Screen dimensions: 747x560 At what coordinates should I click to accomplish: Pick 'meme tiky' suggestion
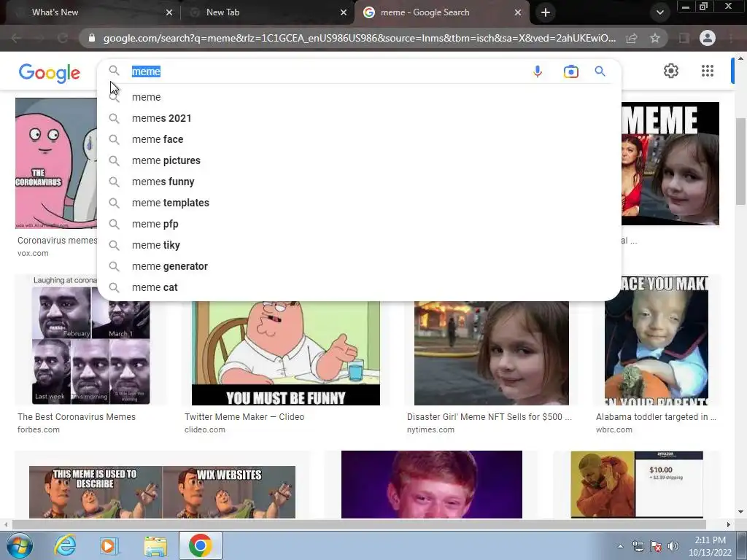pos(359,245)
